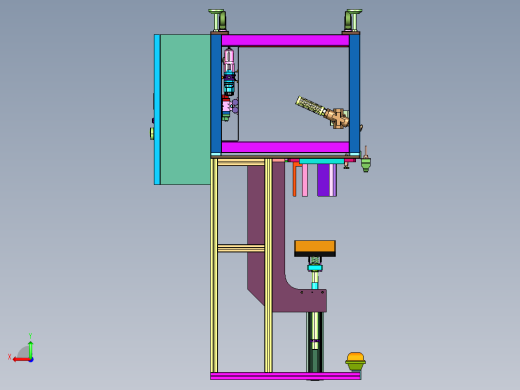The height and width of the screenshot is (390, 520).
Task: Select the small green knob on cabinet's left side
Action: [x=152, y=133]
